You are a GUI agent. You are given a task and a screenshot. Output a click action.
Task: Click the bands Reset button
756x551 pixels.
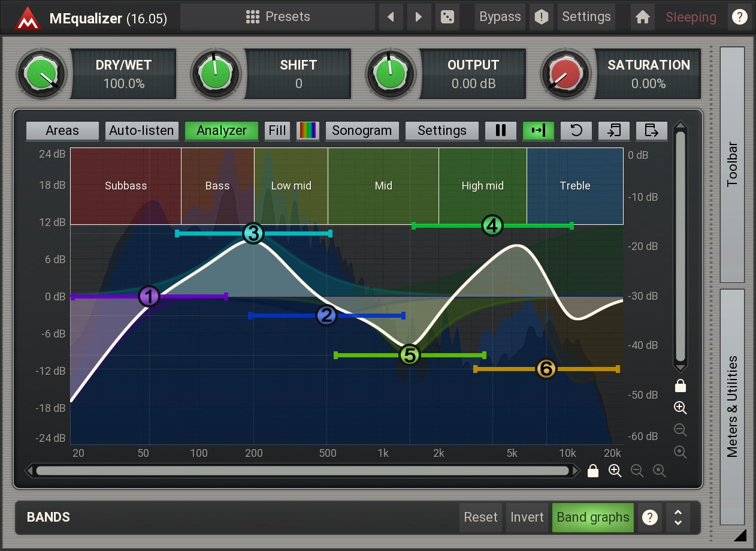481,517
